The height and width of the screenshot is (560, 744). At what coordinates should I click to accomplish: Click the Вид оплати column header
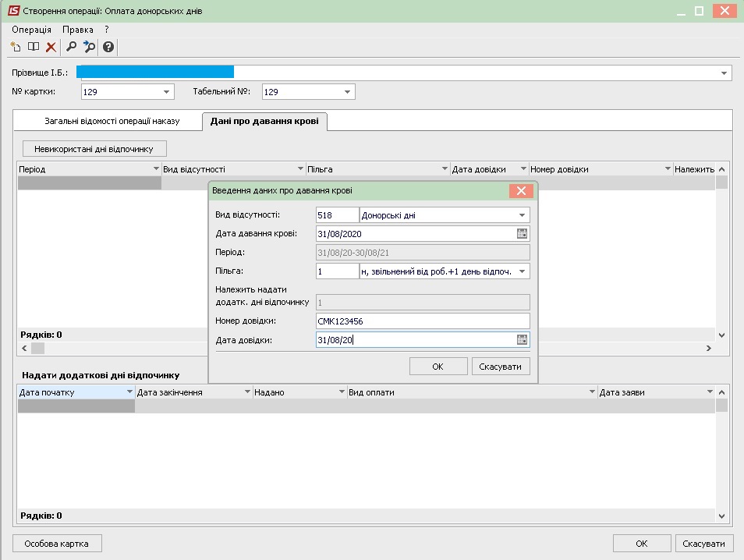tap(472, 392)
